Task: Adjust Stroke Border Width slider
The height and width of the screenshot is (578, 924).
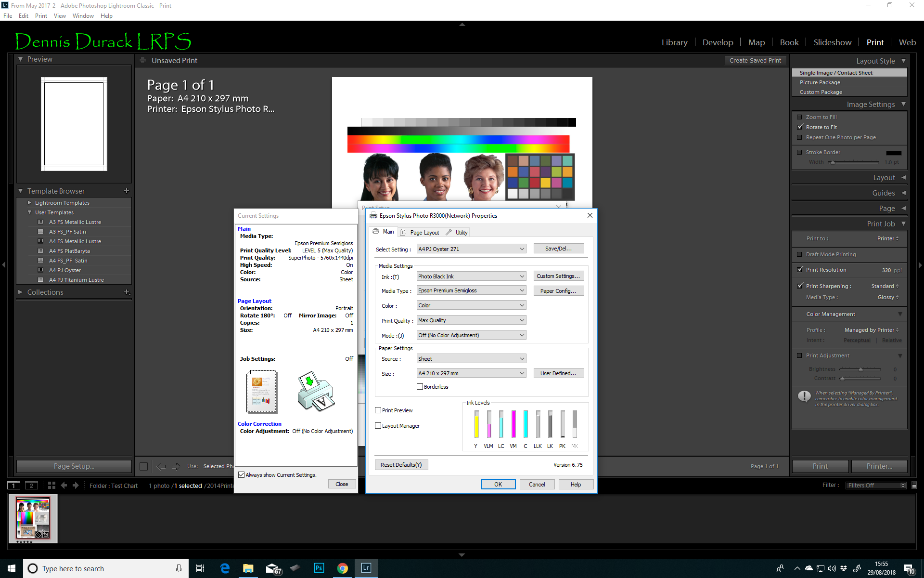Action: (833, 162)
